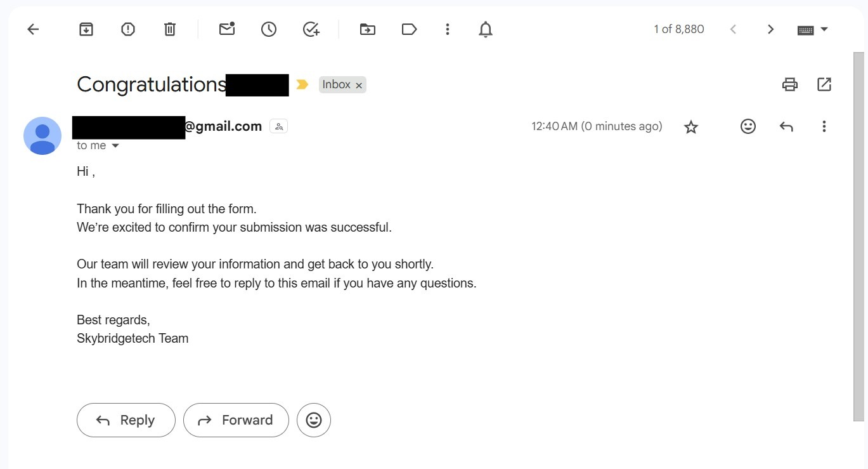Go back to the inbox list
This screenshot has height=469, width=868.
[33, 29]
